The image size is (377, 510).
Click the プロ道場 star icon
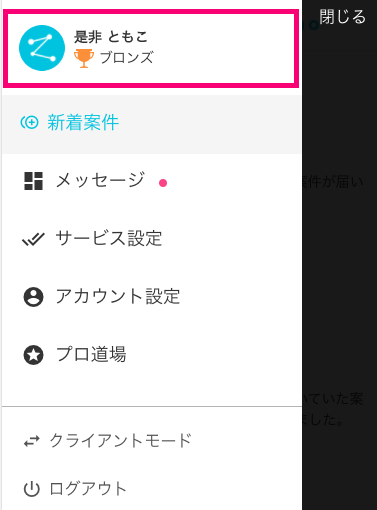click(33, 355)
